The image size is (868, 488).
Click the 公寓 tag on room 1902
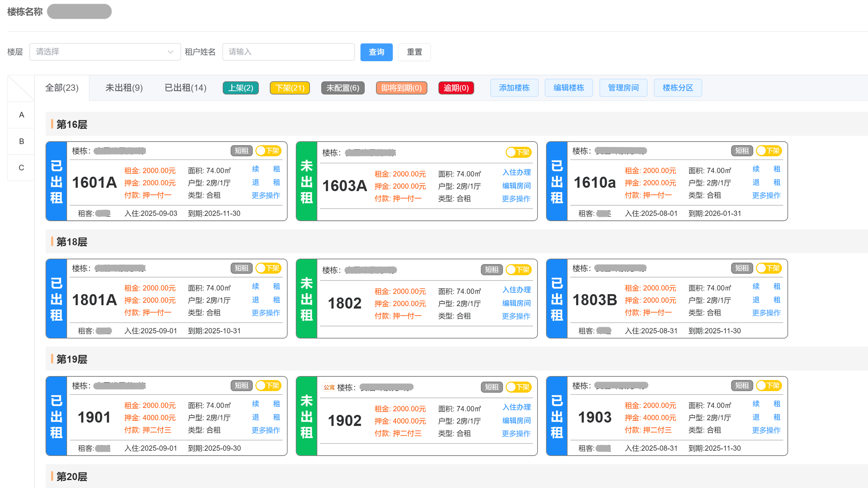(x=329, y=387)
